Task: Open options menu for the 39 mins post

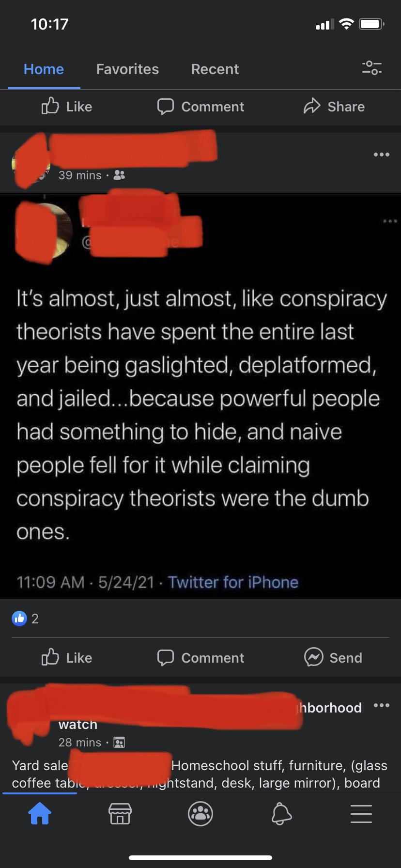Action: tap(381, 155)
